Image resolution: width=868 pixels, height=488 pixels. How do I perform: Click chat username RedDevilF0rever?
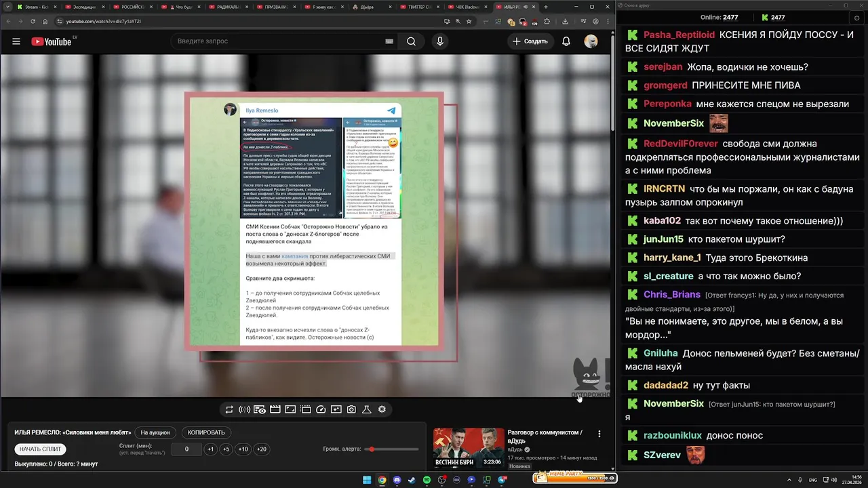coord(680,144)
